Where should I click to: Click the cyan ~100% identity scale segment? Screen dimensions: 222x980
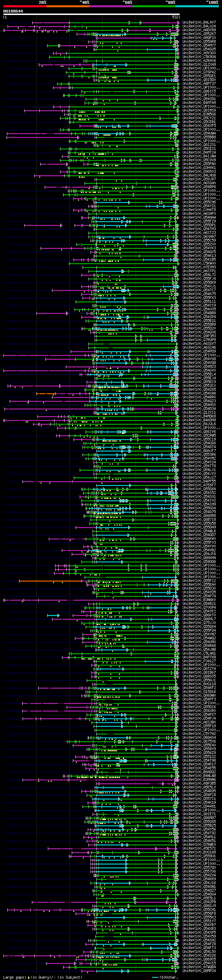(x=197, y=6)
